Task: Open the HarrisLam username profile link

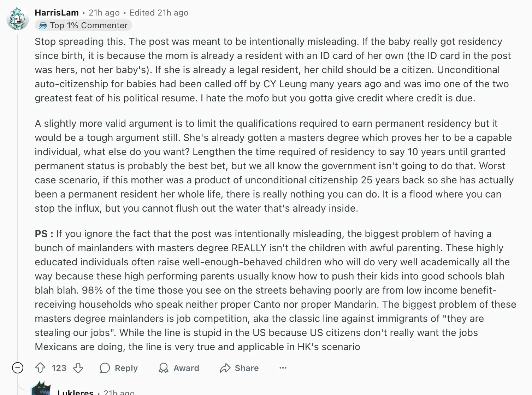Action: click(57, 13)
